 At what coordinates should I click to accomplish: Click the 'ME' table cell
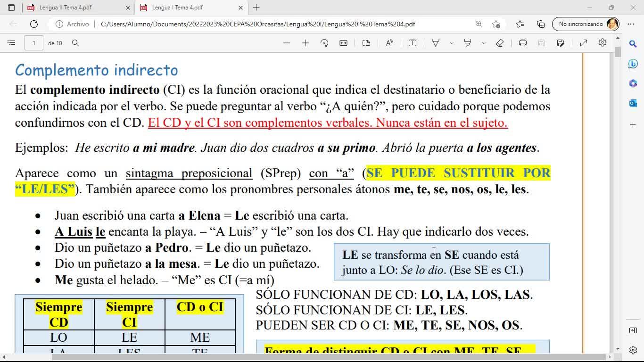tap(200, 337)
